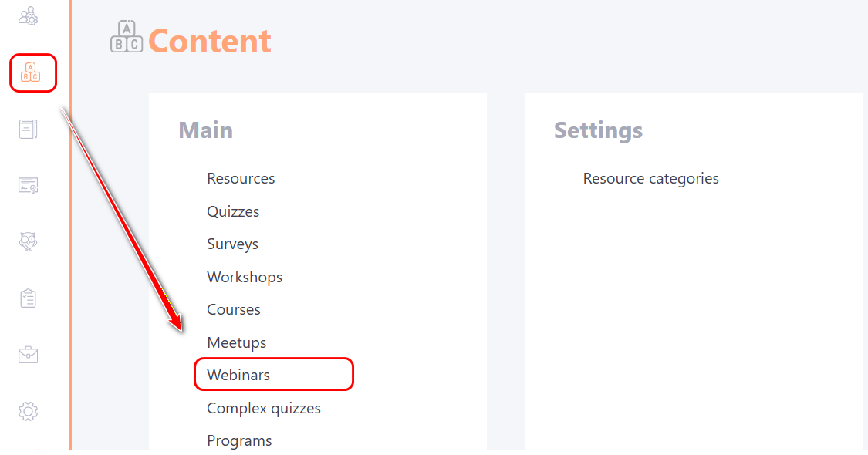Click the ABC blocks Content sidebar icon
Screen dimensions: 868x455
tap(31, 72)
